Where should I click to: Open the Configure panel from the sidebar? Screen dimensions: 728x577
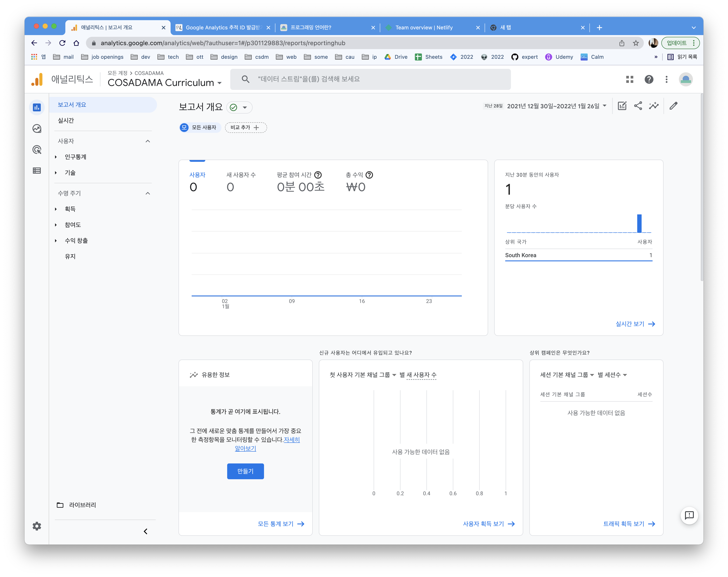[37, 171]
